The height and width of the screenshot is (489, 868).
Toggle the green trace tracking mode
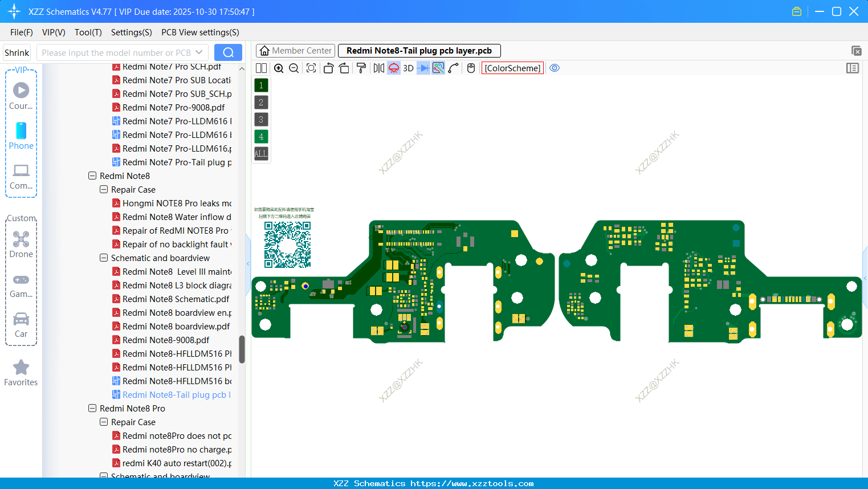pyautogui.click(x=438, y=68)
